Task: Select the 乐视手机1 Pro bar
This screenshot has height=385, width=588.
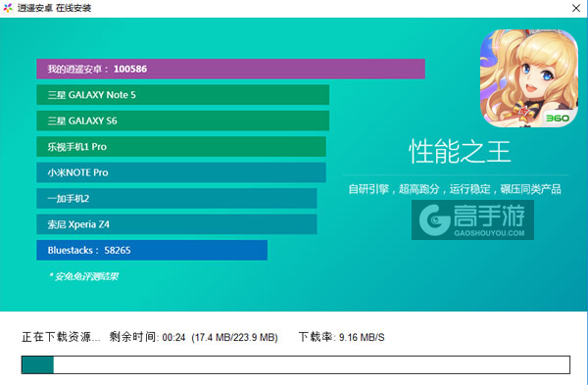Action: (181, 147)
